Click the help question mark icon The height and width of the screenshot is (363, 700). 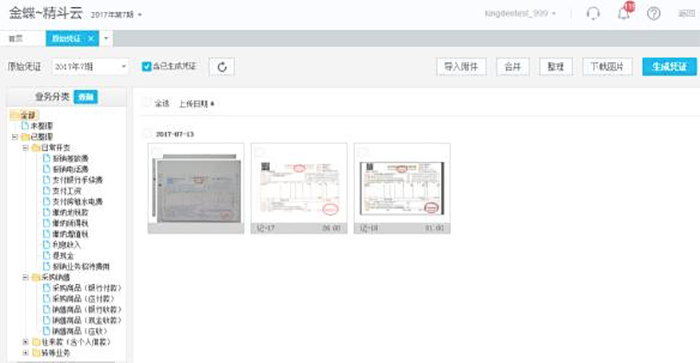[654, 14]
